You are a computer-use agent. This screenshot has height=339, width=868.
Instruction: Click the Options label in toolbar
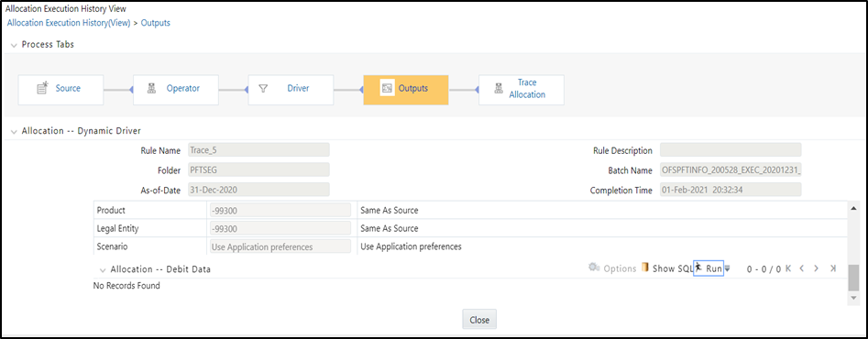620,268
